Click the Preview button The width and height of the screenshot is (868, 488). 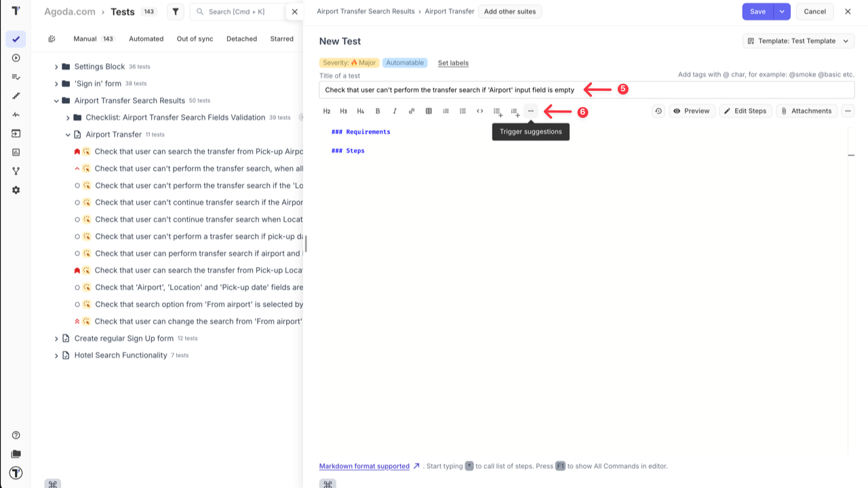click(x=692, y=111)
